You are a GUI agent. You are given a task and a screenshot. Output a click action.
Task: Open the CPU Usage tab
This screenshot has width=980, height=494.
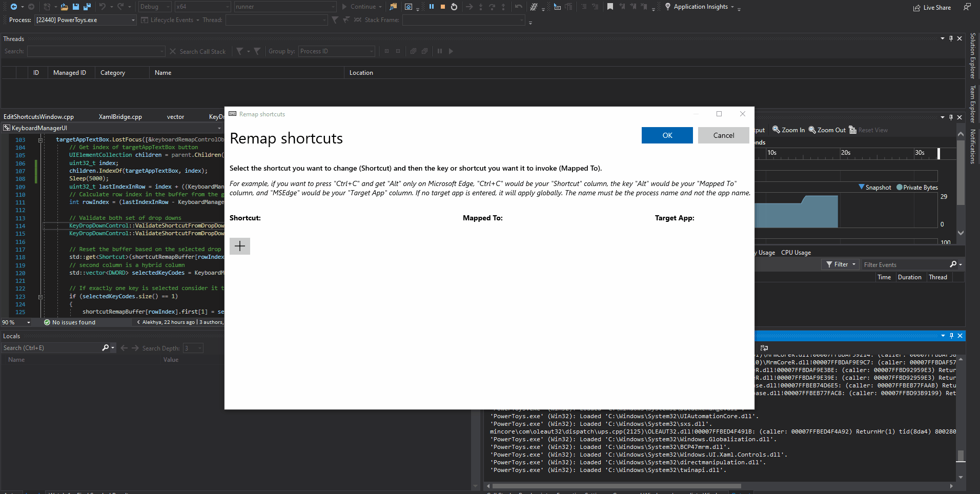tap(795, 252)
